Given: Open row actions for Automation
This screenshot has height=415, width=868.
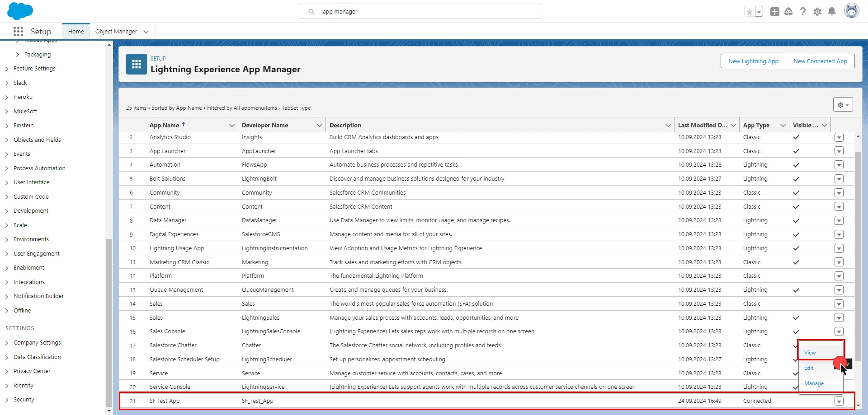Looking at the screenshot, I should [839, 165].
